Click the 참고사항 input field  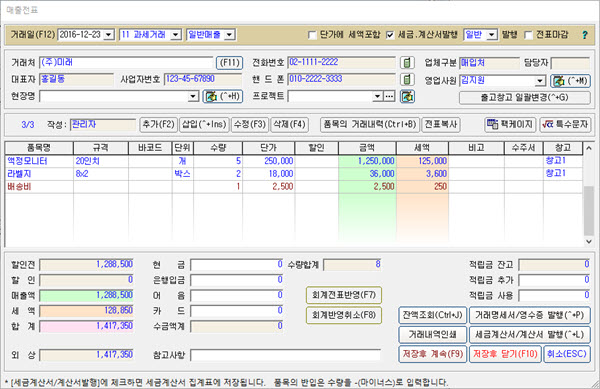(x=285, y=355)
